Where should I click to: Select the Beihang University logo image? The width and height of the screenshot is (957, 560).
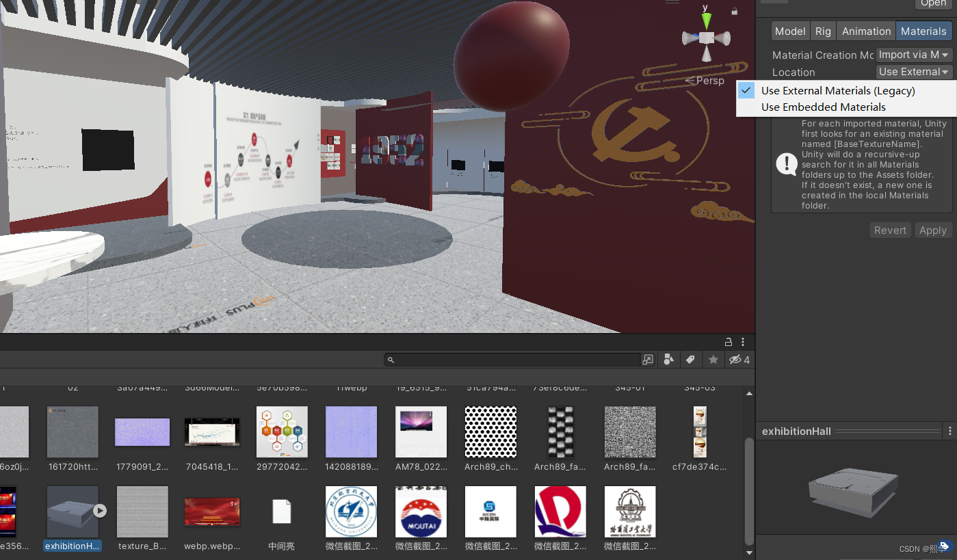click(x=352, y=511)
